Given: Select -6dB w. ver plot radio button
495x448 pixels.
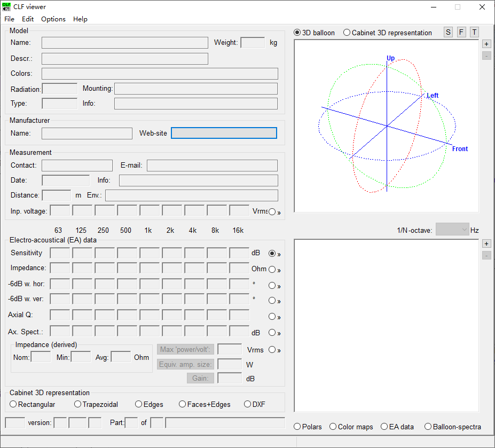Looking at the screenshot, I should pyautogui.click(x=272, y=301).
